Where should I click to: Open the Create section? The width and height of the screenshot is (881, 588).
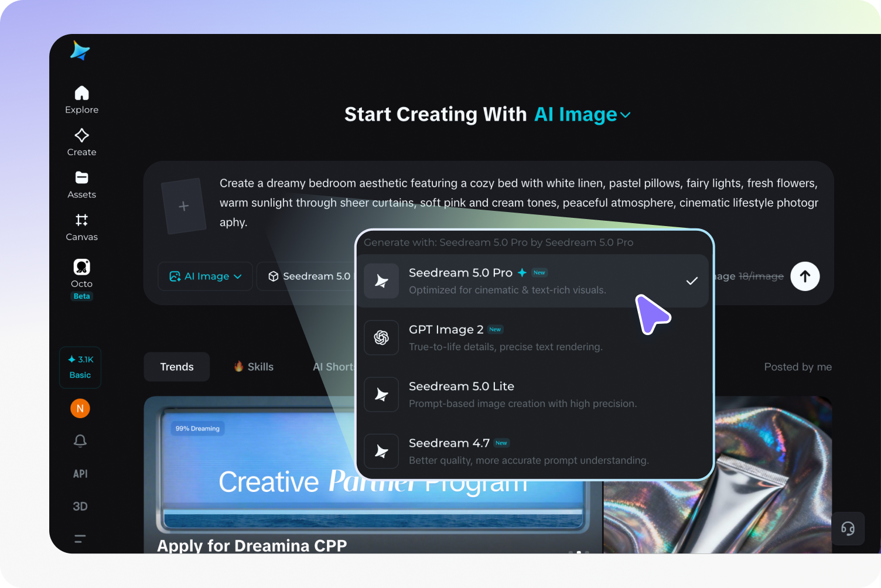[81, 142]
